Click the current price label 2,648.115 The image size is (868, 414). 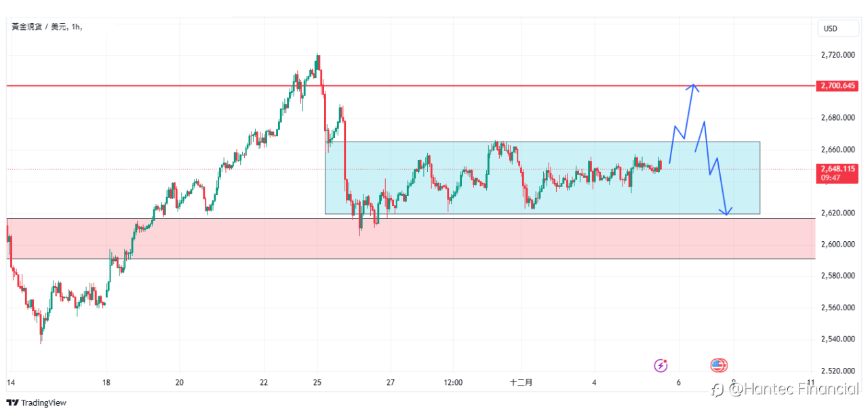coord(838,169)
